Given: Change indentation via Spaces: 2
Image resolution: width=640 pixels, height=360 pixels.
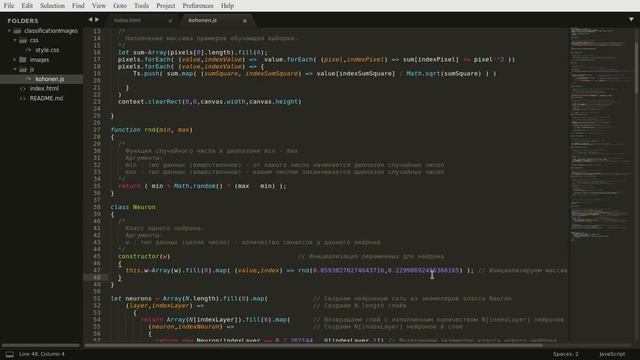Looking at the screenshot, I should 566,354.
